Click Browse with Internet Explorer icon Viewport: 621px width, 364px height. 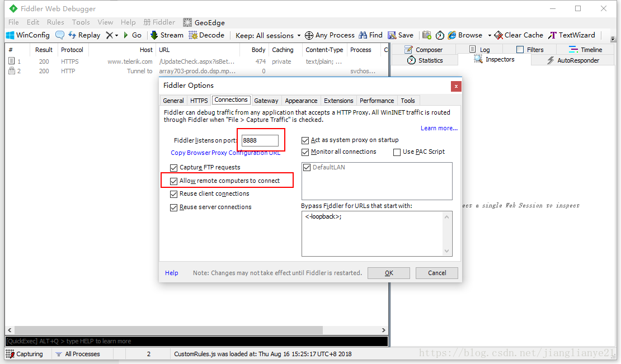pyautogui.click(x=452, y=35)
